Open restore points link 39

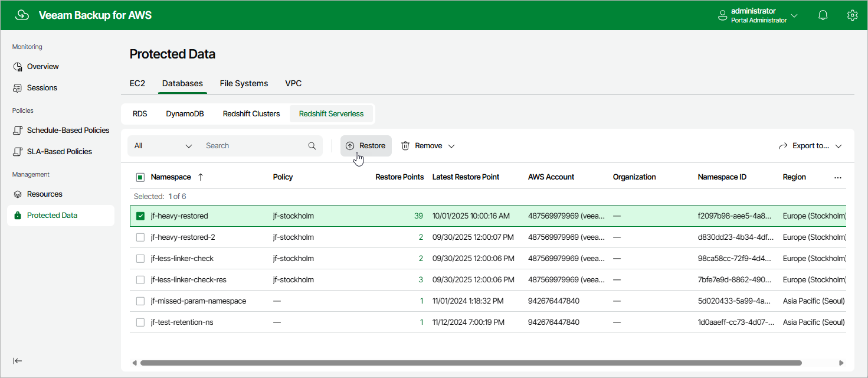418,216
